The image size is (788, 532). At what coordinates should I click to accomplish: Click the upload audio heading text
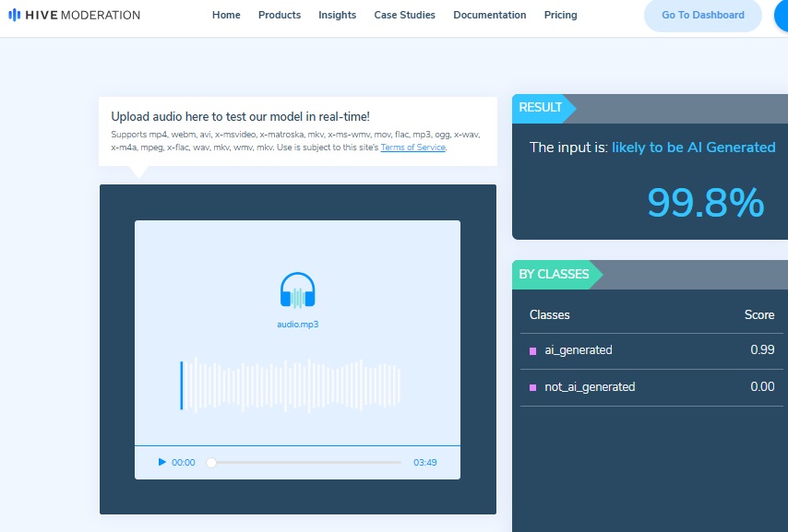(x=240, y=116)
